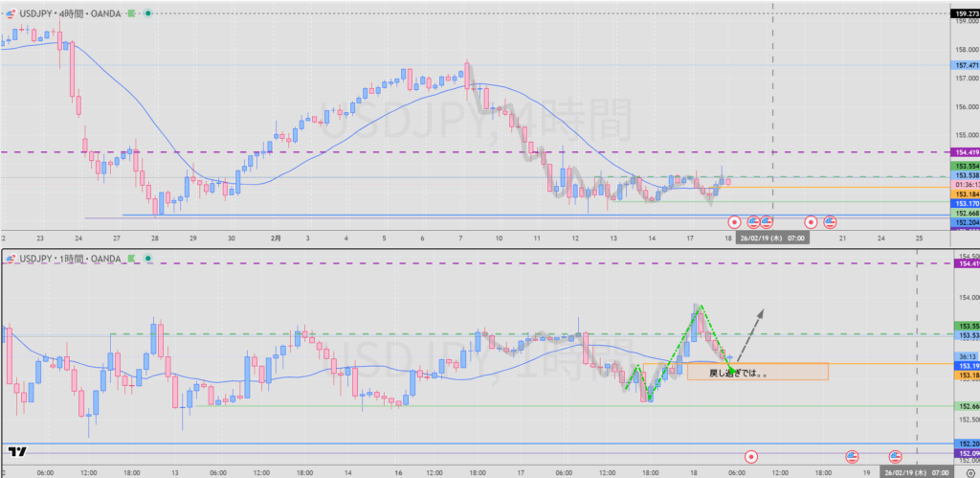The image size is (980, 478).
Task: Open the first Japan economic event on 4-hour chart
Action: 733,221
